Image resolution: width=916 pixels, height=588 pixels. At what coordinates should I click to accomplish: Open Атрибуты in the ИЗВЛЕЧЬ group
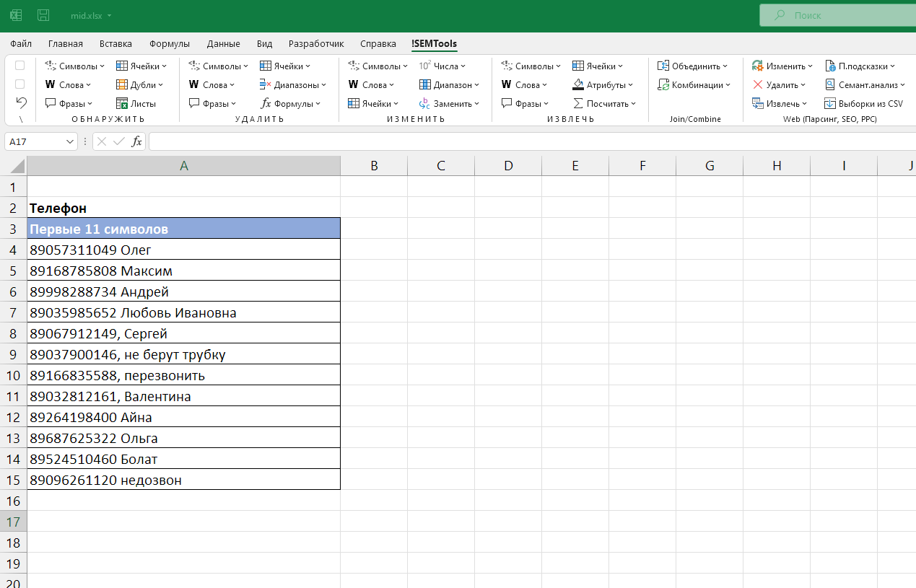[603, 84]
